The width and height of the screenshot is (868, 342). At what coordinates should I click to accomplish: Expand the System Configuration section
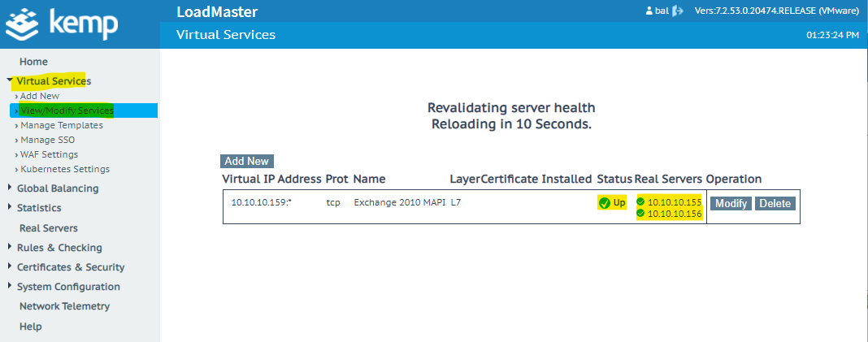point(10,286)
